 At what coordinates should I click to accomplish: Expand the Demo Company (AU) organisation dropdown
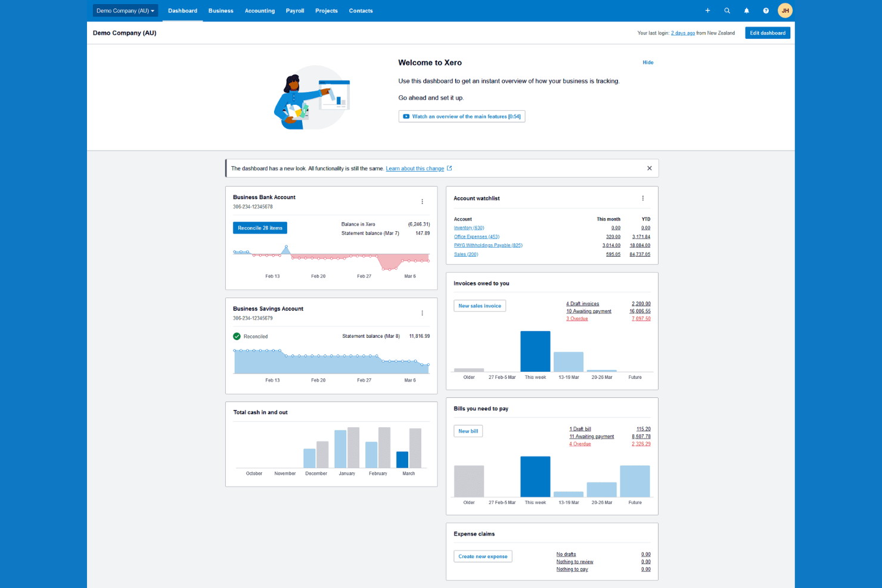125,11
